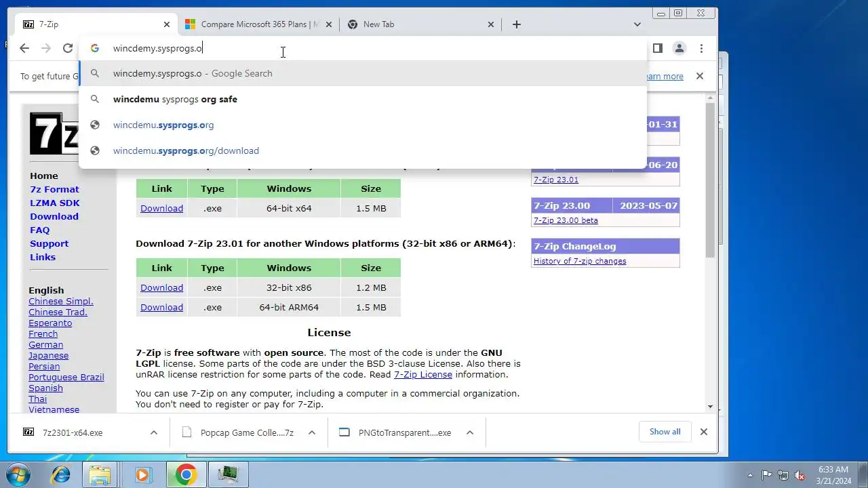868x488 pixels.
Task: Switch to the 7-Zip tab
Action: point(95,24)
